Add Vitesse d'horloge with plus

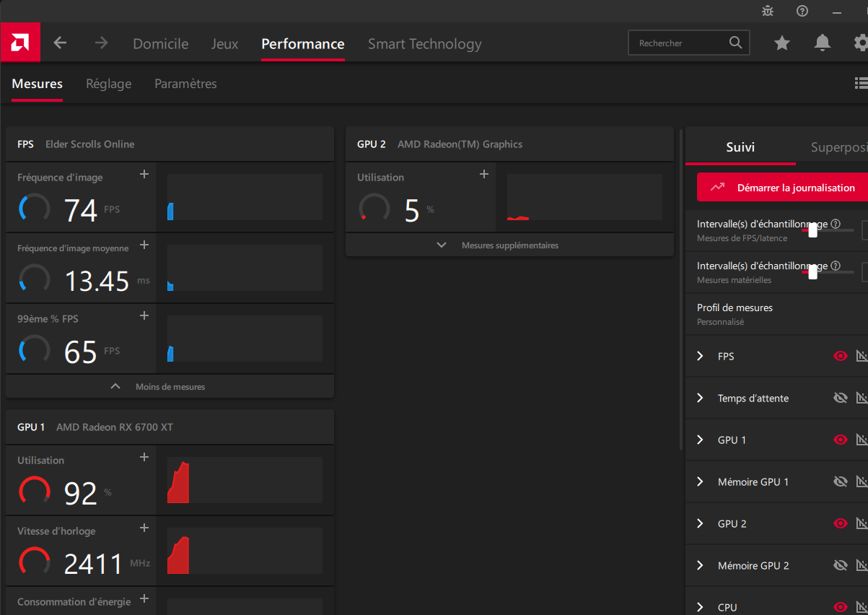point(144,528)
